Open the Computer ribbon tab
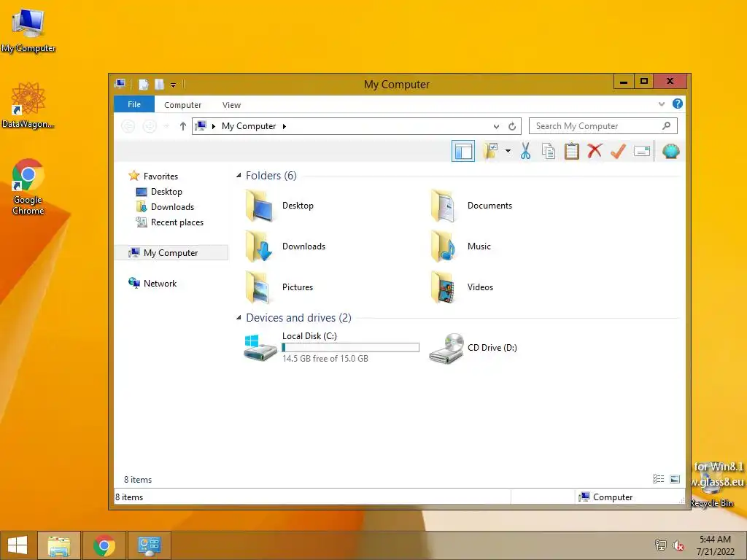 pyautogui.click(x=182, y=105)
